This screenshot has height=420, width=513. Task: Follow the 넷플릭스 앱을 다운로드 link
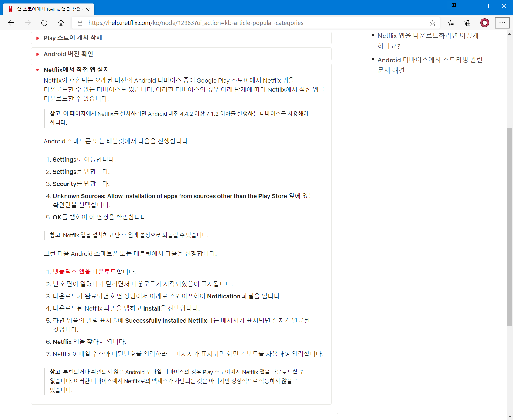(84, 272)
